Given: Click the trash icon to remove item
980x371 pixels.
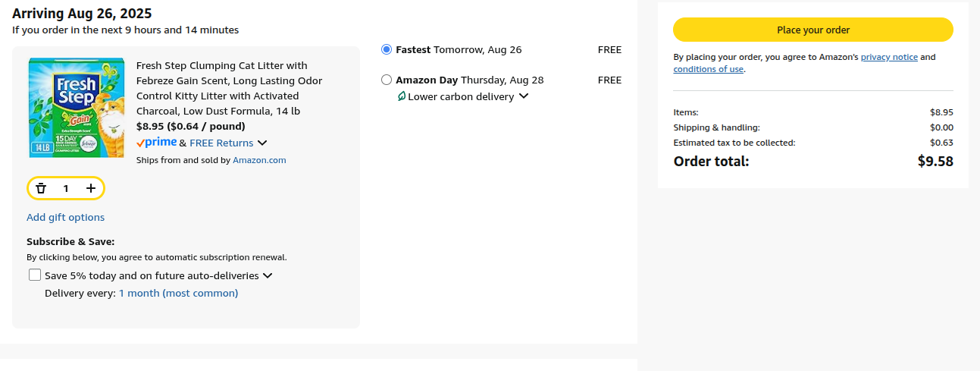Looking at the screenshot, I should point(41,188).
